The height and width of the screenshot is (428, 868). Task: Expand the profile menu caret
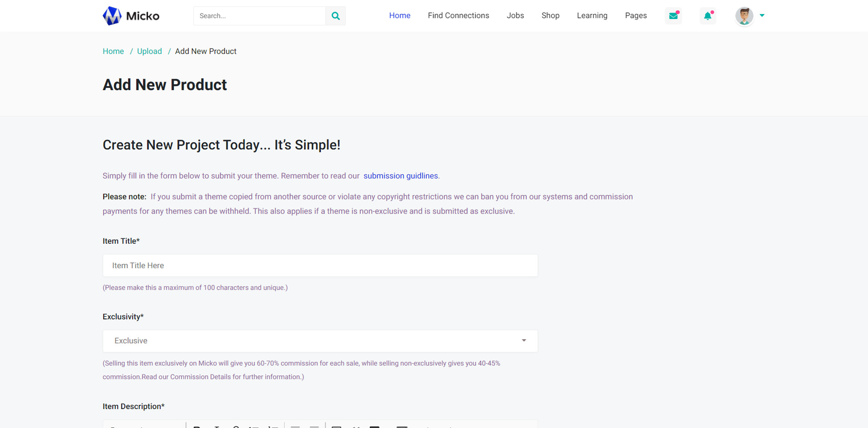pos(762,15)
